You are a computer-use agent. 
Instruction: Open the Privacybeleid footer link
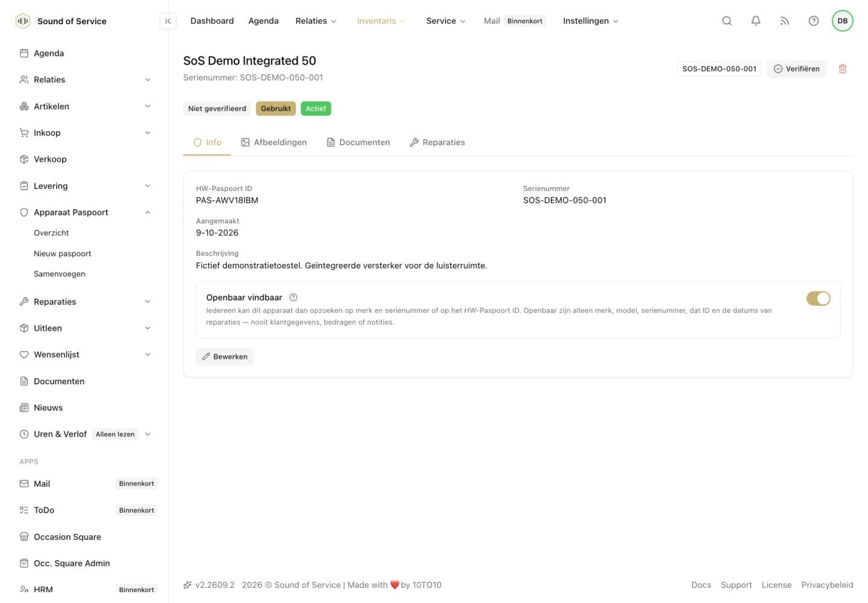point(827,585)
